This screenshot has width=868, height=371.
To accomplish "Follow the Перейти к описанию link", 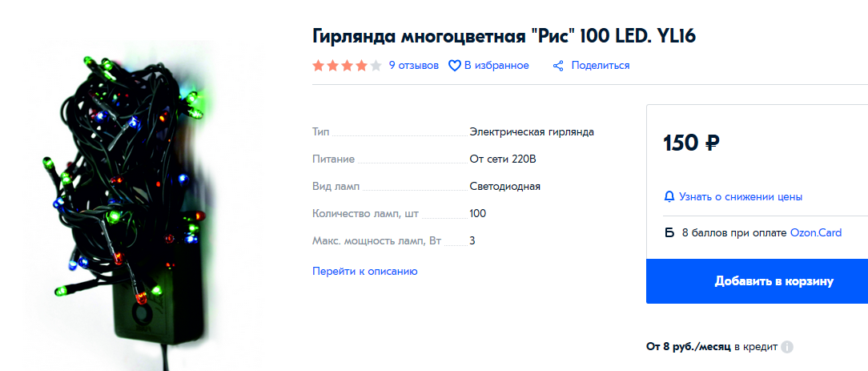I will point(364,271).
